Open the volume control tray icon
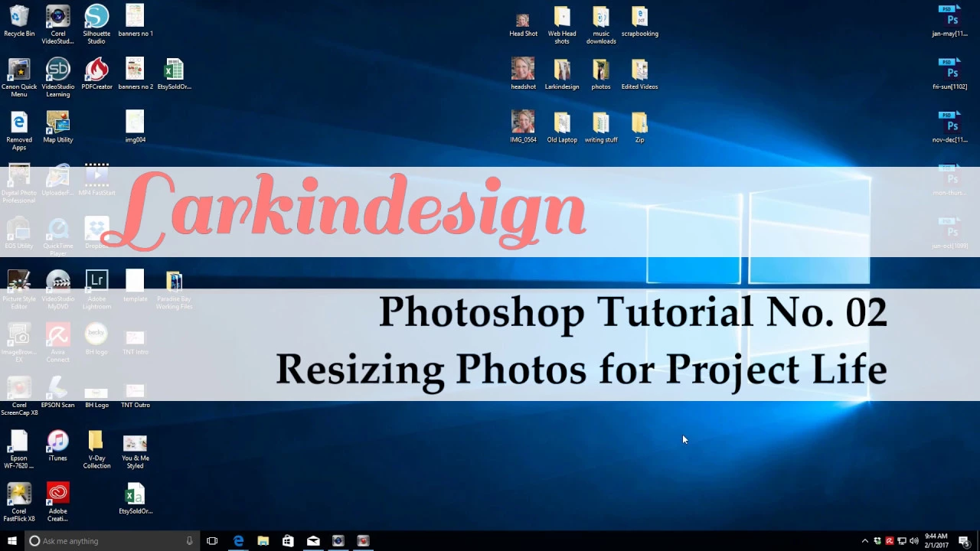Screen dimensions: 980x551 pos(914,541)
